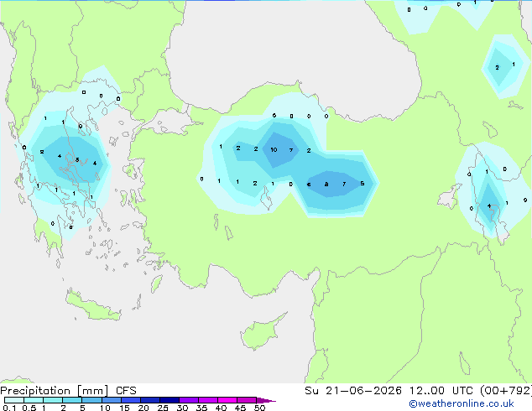This screenshot has height=411, width=532.
Task: Select the legend swatch between 15 and 20
Action: click(x=130, y=400)
